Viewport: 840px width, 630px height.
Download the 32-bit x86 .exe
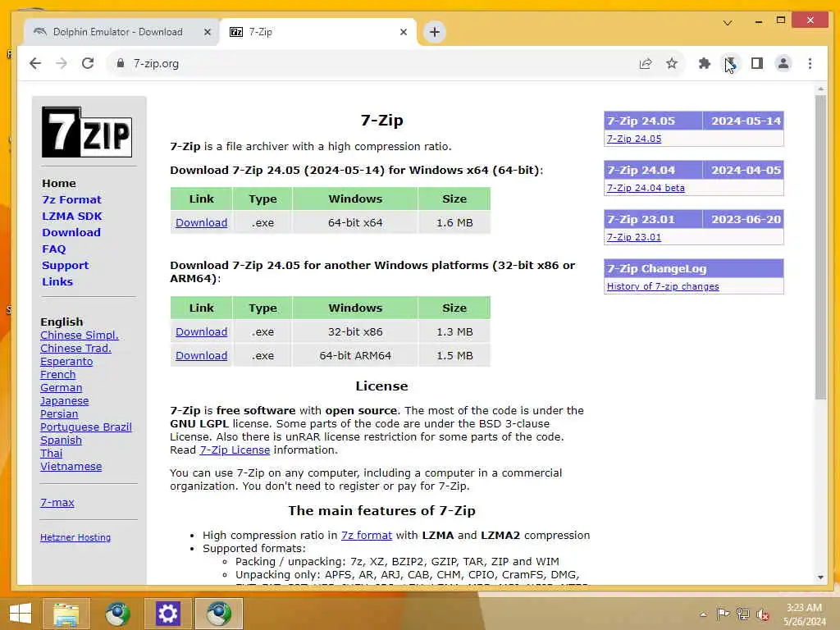pyautogui.click(x=202, y=331)
